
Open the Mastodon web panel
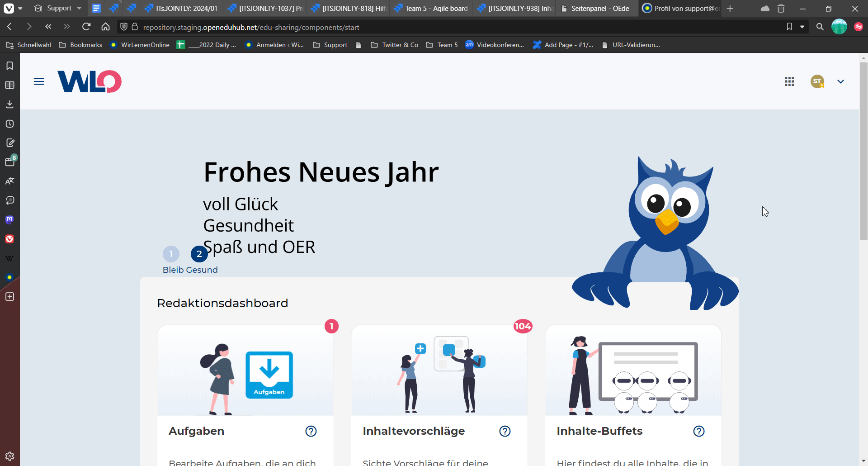[x=9, y=220]
